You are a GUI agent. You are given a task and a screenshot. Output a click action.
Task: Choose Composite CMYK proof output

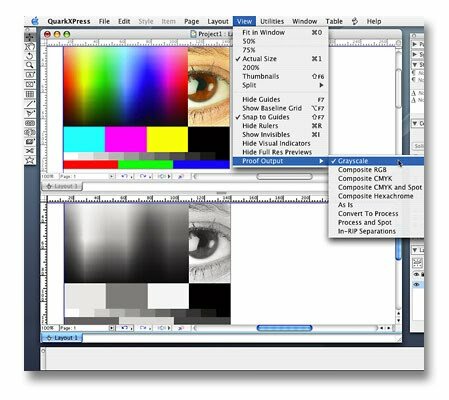(x=376, y=178)
